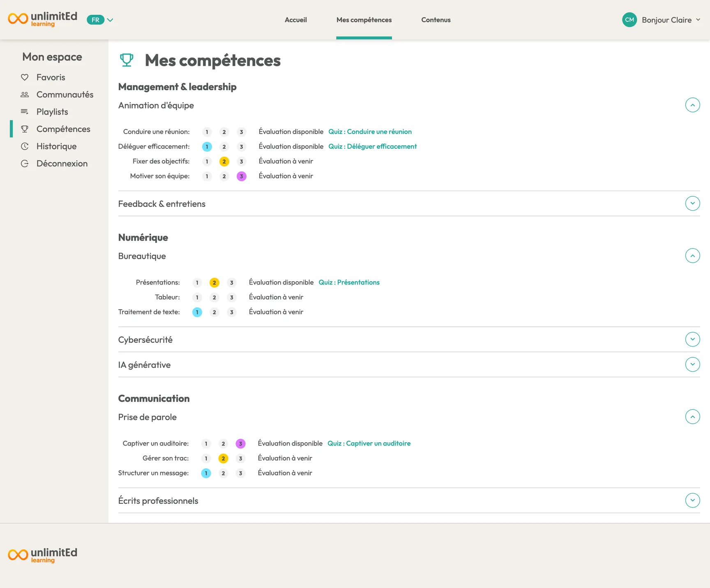Select blue level 1 for Déléguer efficacement
710x588 pixels.
pos(207,147)
